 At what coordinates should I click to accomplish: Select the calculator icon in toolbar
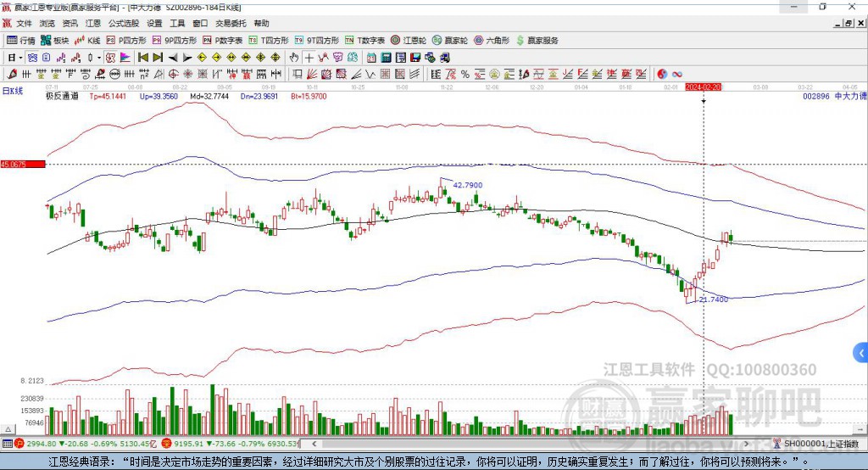(x=386, y=58)
